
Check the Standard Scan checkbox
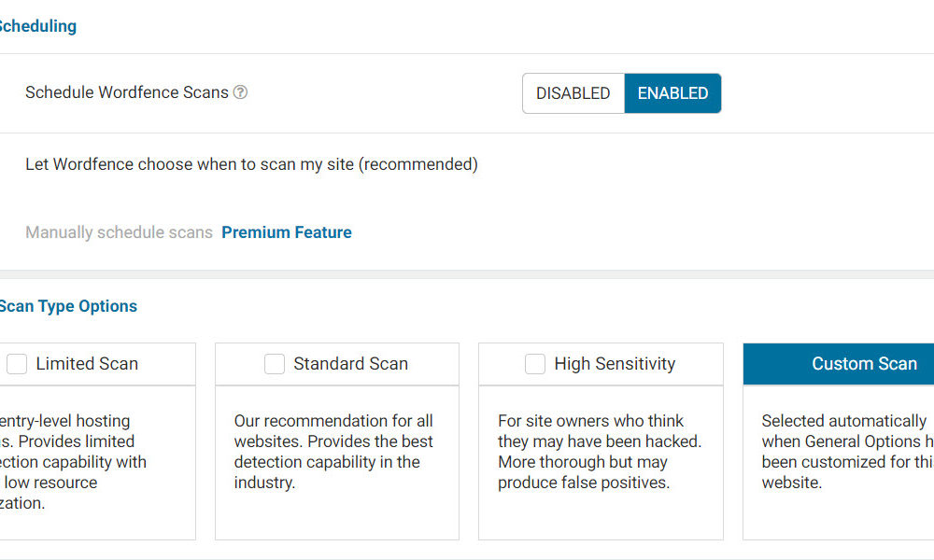point(275,364)
